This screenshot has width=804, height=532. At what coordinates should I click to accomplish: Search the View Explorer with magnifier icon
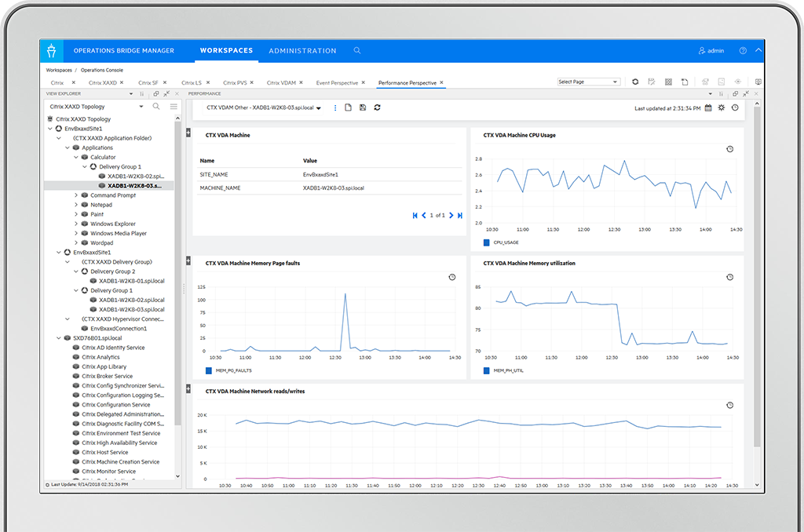156,107
